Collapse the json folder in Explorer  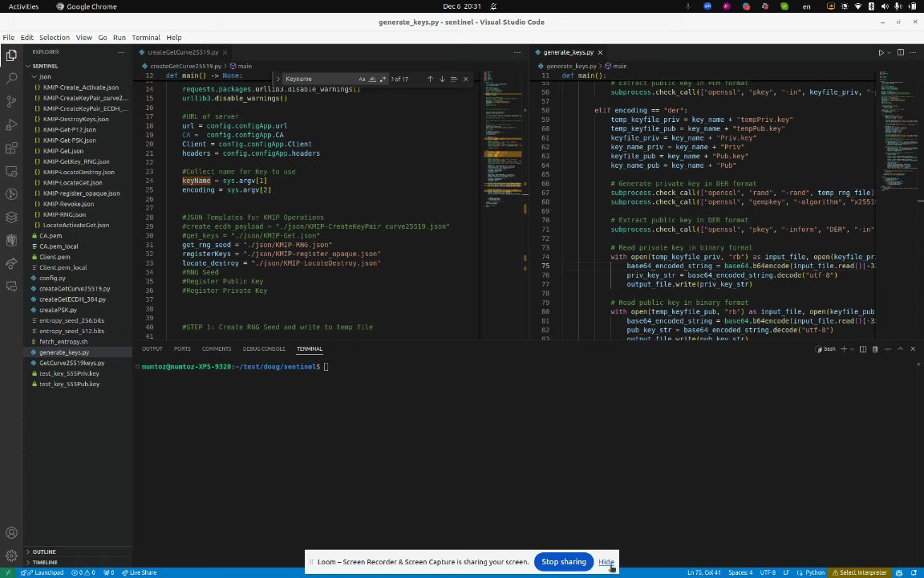[x=45, y=76]
